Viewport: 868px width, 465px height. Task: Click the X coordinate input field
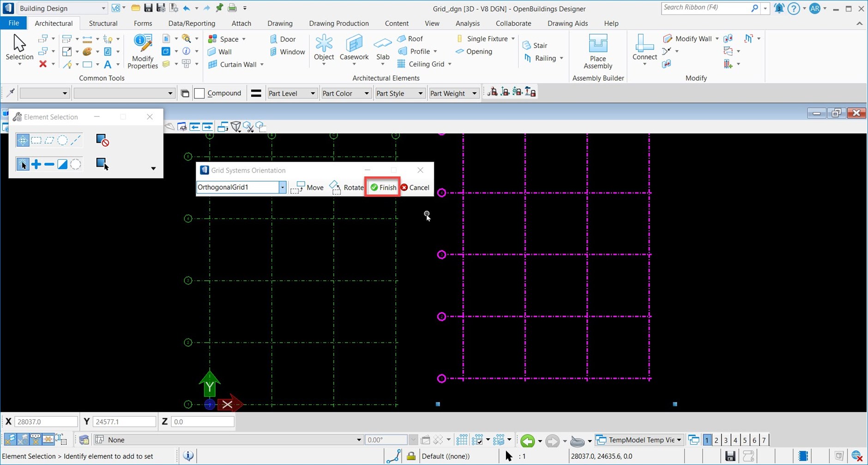(46, 422)
